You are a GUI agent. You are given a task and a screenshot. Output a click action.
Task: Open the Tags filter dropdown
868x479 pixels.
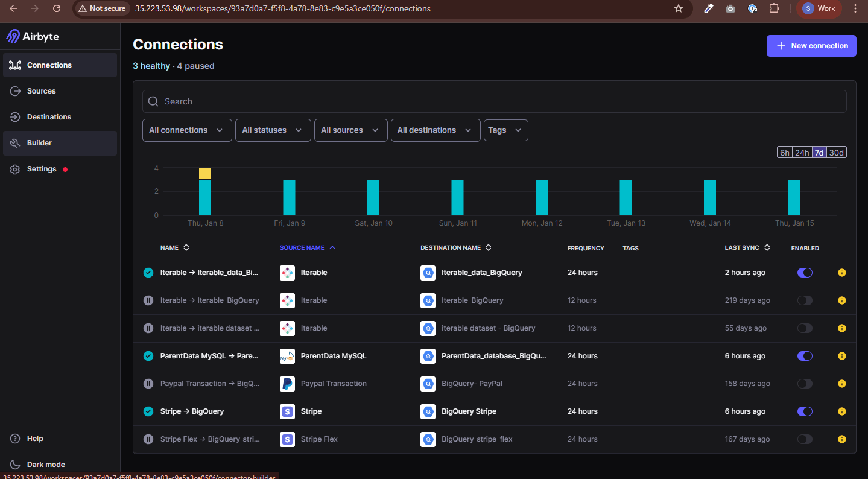point(506,130)
